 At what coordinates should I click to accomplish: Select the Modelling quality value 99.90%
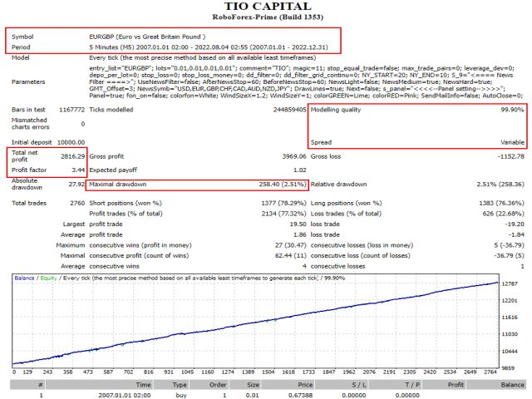click(x=512, y=110)
